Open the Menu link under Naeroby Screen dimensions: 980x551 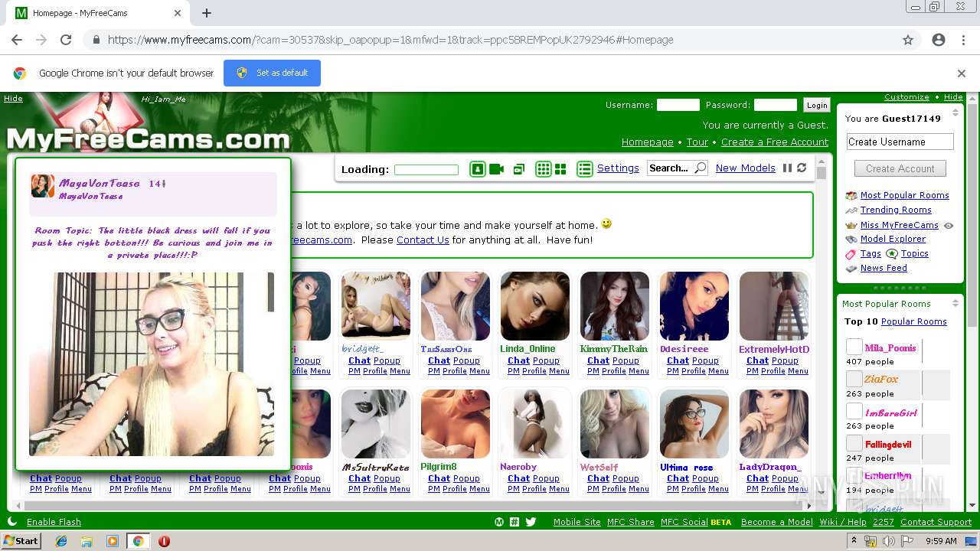[x=559, y=489]
